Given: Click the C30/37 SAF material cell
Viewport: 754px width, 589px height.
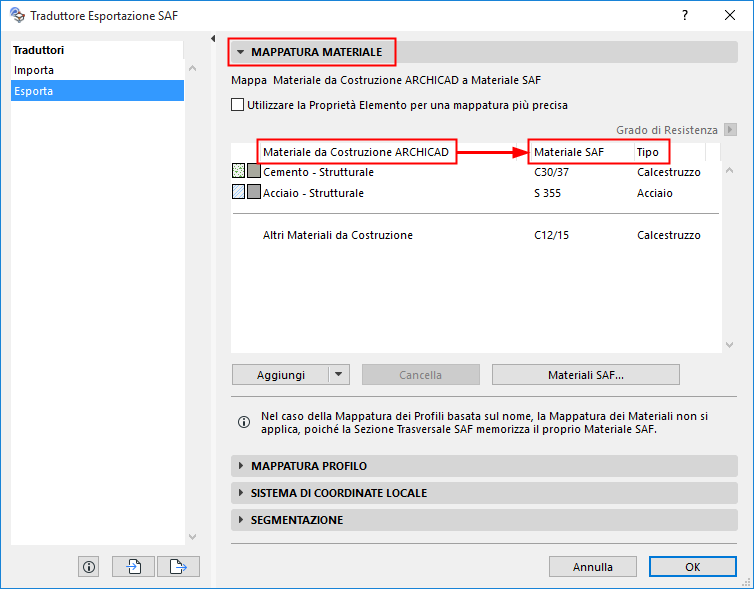Looking at the screenshot, I should (x=552, y=172).
